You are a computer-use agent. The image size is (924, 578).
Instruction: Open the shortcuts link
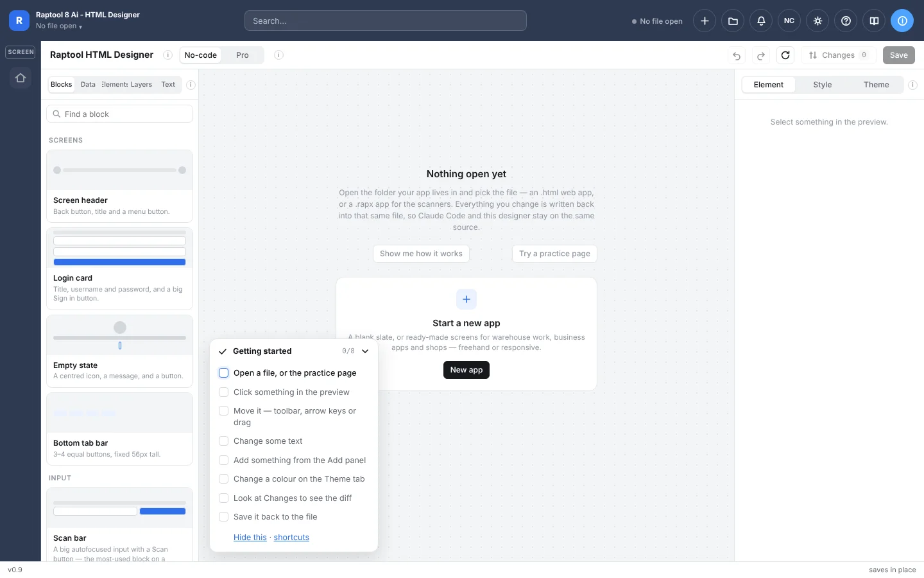click(291, 538)
